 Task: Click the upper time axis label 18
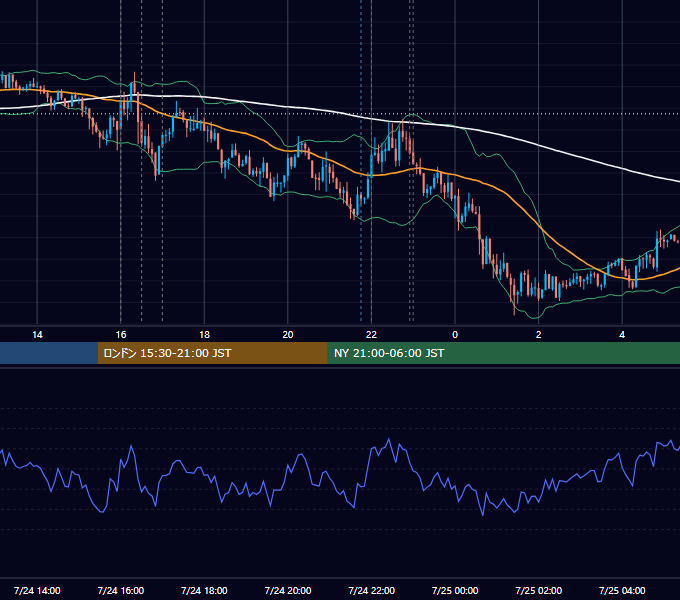(204, 334)
